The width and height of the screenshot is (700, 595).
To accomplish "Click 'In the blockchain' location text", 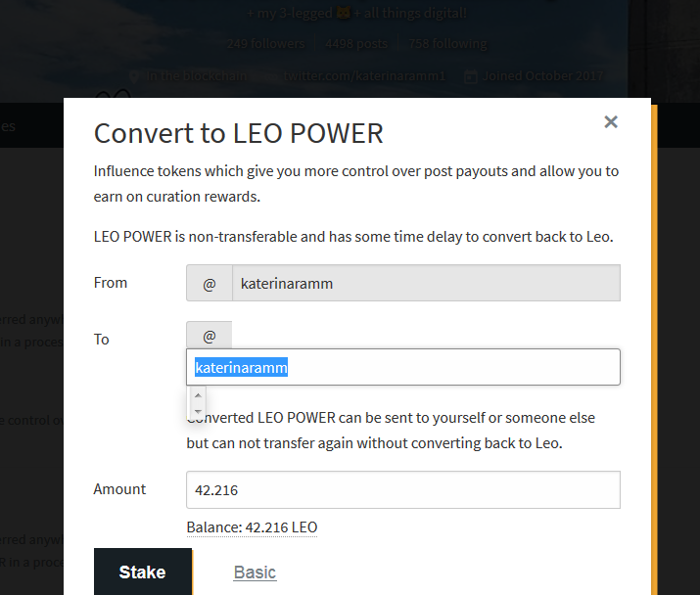I will coord(197,76).
